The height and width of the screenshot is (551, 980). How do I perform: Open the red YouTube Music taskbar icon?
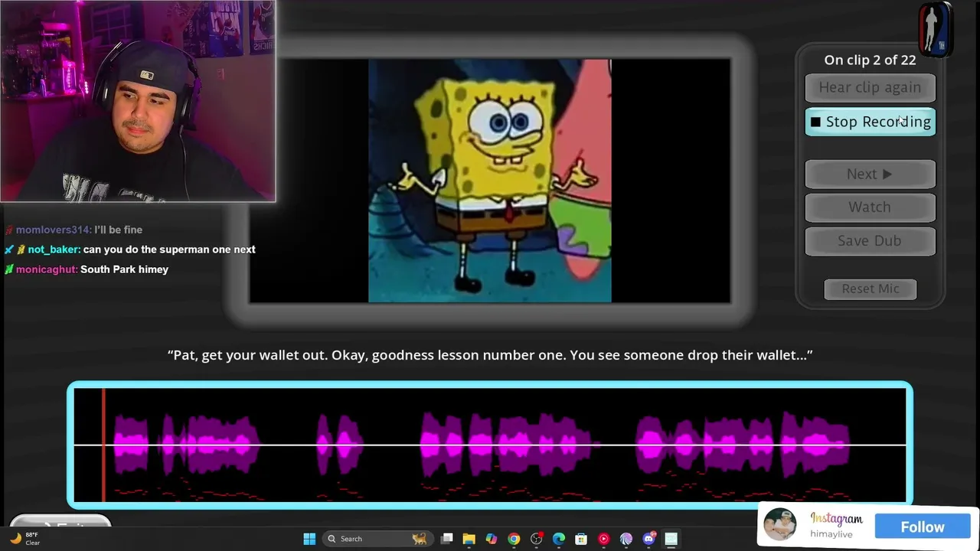(x=604, y=539)
